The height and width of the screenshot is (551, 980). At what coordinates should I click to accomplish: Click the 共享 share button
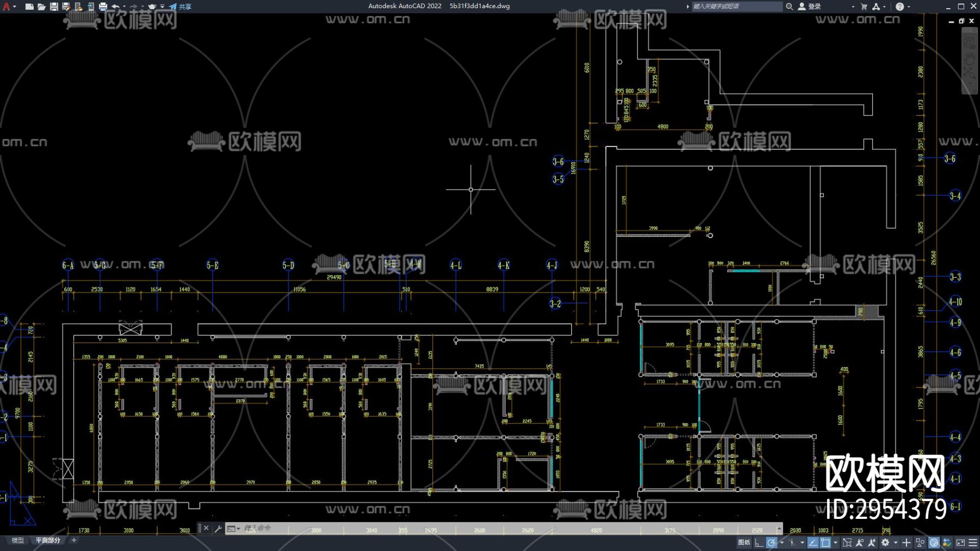point(180,7)
